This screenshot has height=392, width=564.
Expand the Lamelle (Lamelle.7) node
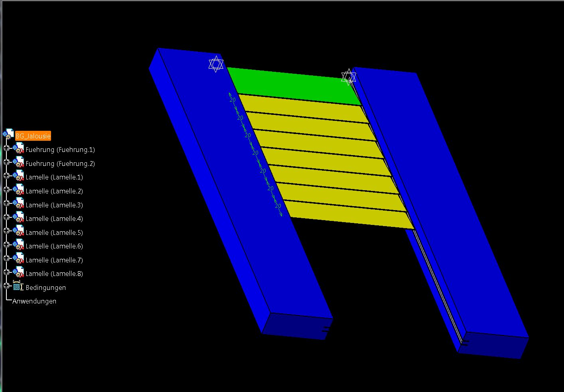pyautogui.click(x=6, y=258)
